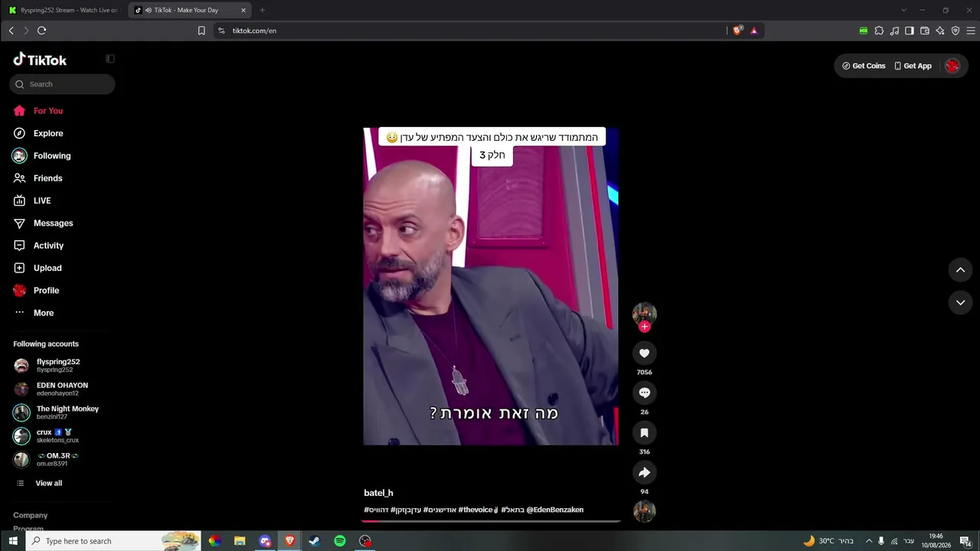980x551 pixels.
Task: Open the Upload page
Action: (47, 268)
